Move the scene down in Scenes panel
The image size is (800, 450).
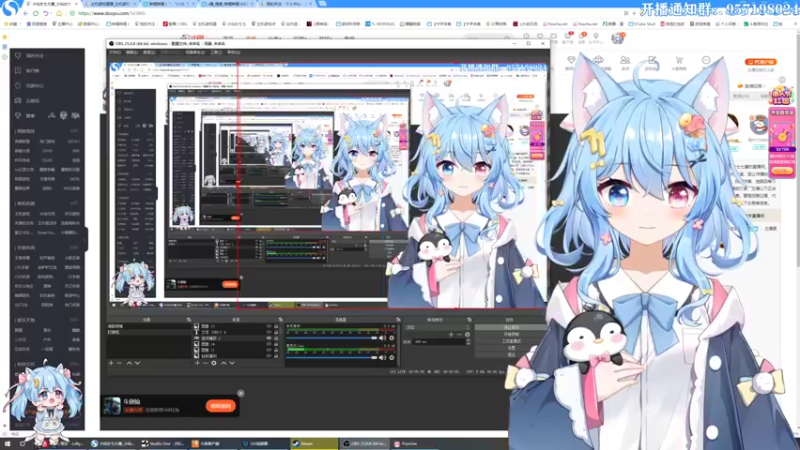[x=137, y=363]
